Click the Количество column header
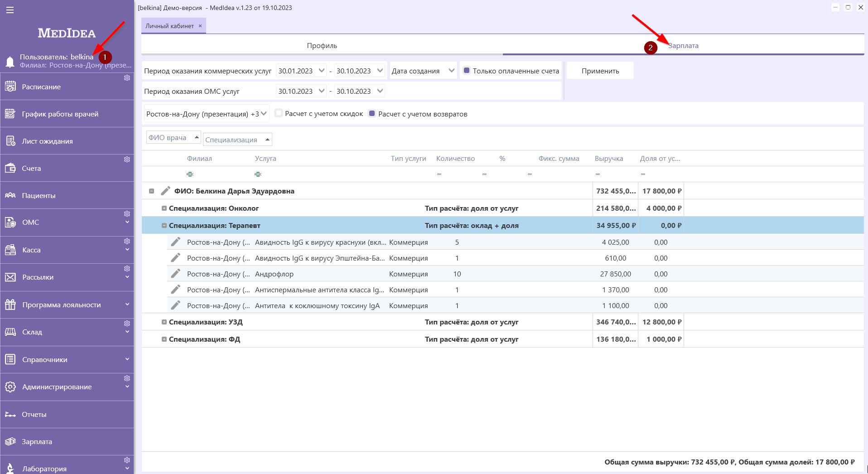Image resolution: width=868 pixels, height=474 pixels. pyautogui.click(x=455, y=158)
